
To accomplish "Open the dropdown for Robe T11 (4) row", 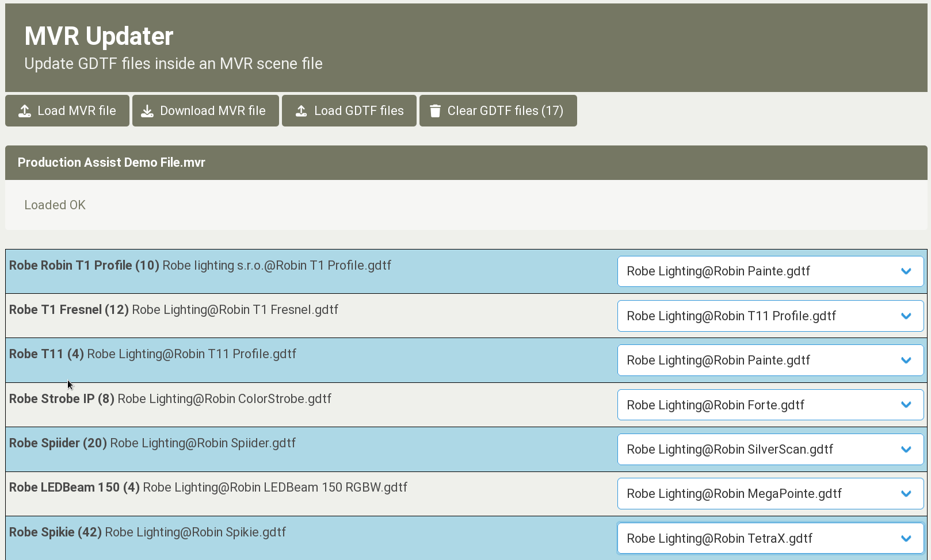I will (x=770, y=360).
